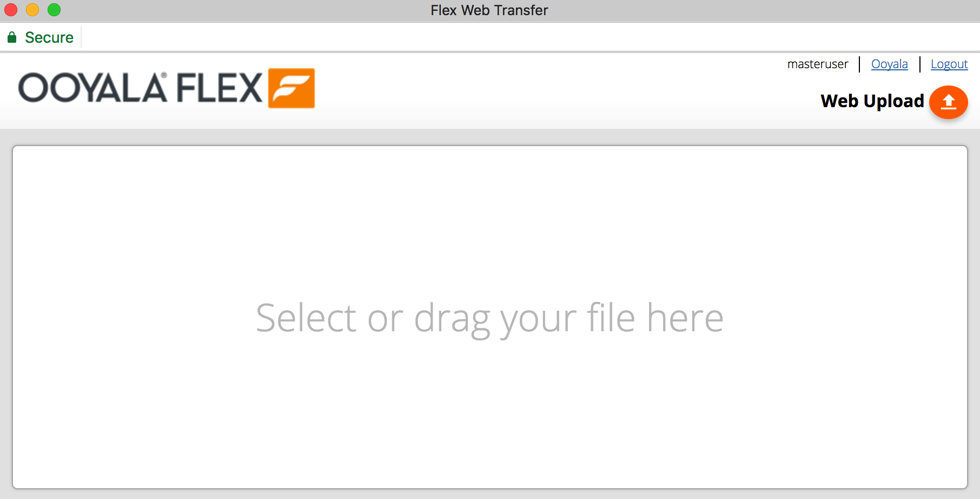Click the Flex Web Transfer window title
Viewport: 980px width, 499px height.
click(489, 10)
